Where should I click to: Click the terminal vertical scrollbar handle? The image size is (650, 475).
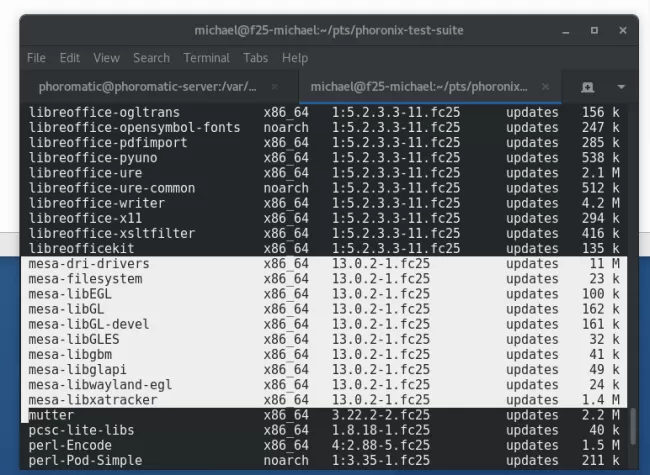click(633, 427)
